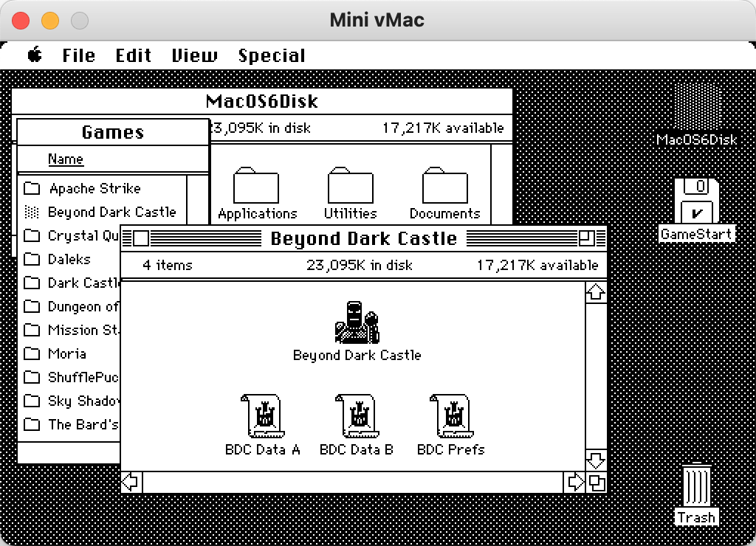Select the Dungeon of folder in Games list
The image size is (756, 546).
click(x=72, y=306)
